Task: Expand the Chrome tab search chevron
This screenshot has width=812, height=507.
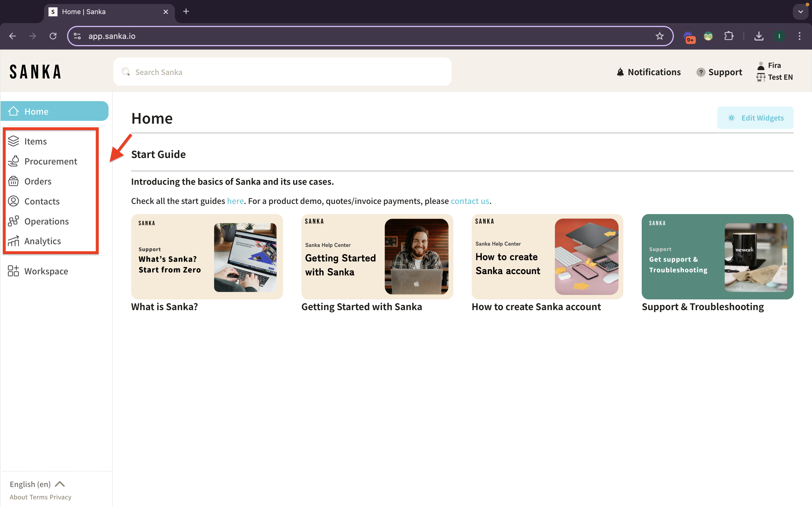Action: (x=801, y=12)
